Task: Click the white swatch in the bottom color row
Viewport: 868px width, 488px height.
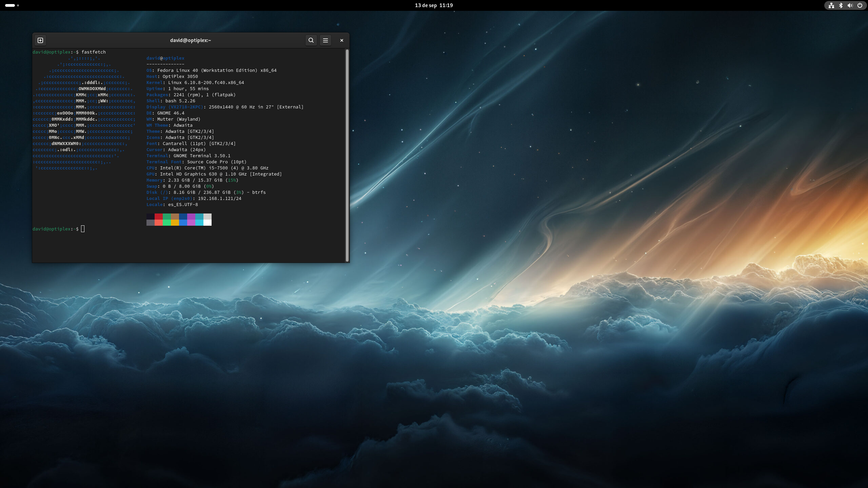Action: coord(208,223)
